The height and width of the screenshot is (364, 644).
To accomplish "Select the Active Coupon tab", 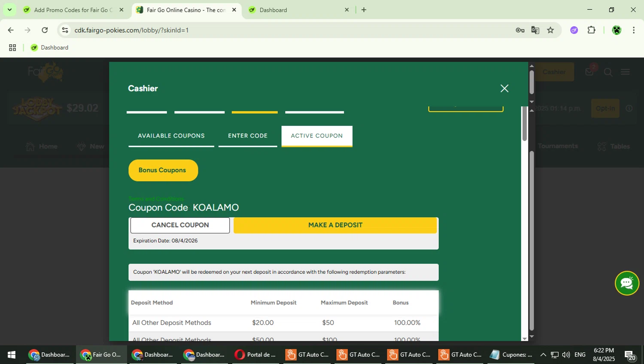I will click(x=317, y=136).
